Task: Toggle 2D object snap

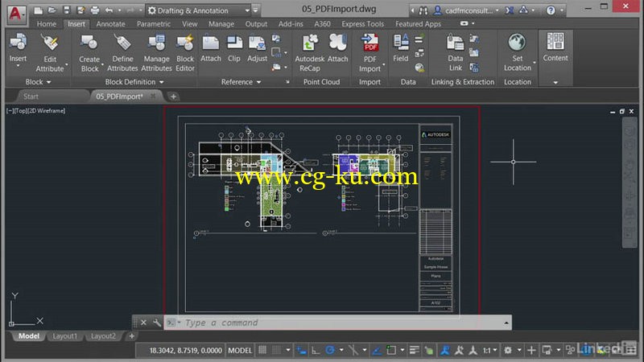Action: coord(391,350)
